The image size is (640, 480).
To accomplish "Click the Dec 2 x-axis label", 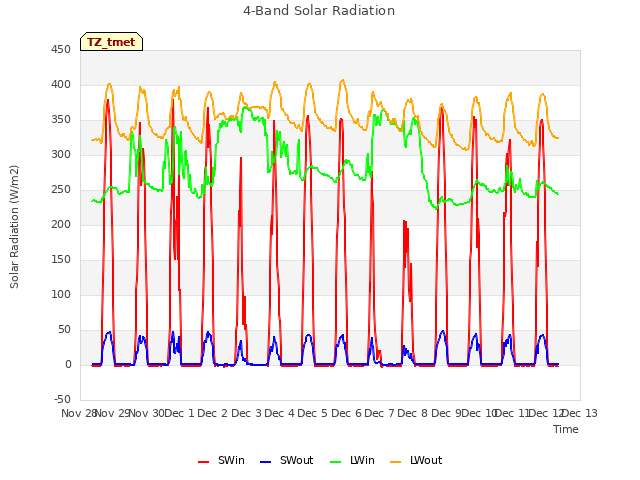I will (x=212, y=413).
